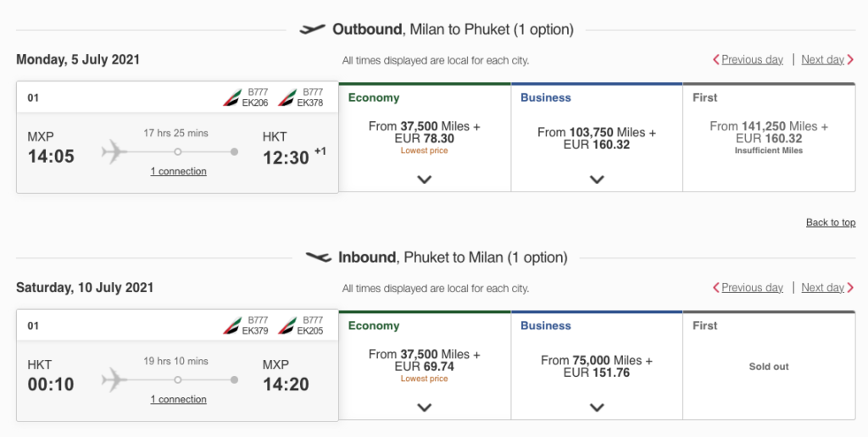868x437 pixels.
Task: Click the Emirates logo beside EK206
Action: [x=232, y=98]
